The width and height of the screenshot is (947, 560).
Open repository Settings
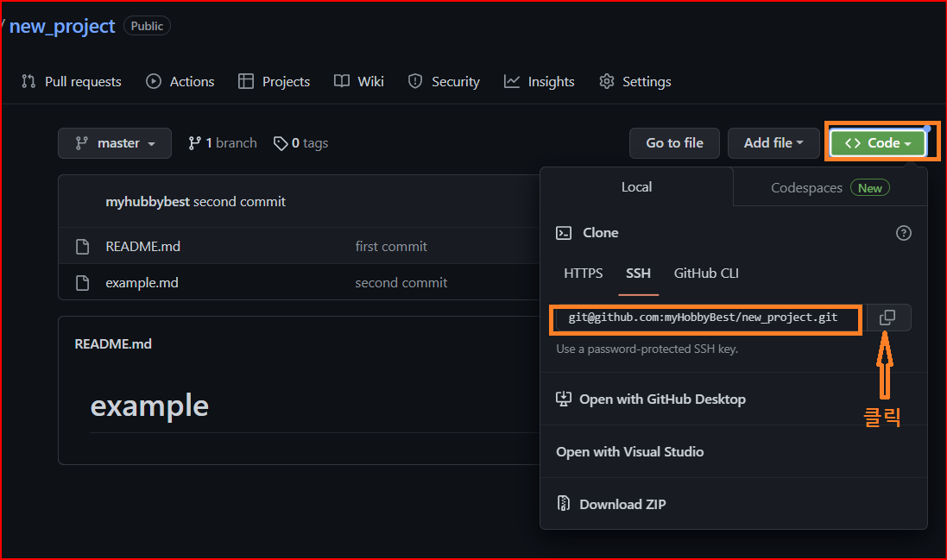pos(635,81)
